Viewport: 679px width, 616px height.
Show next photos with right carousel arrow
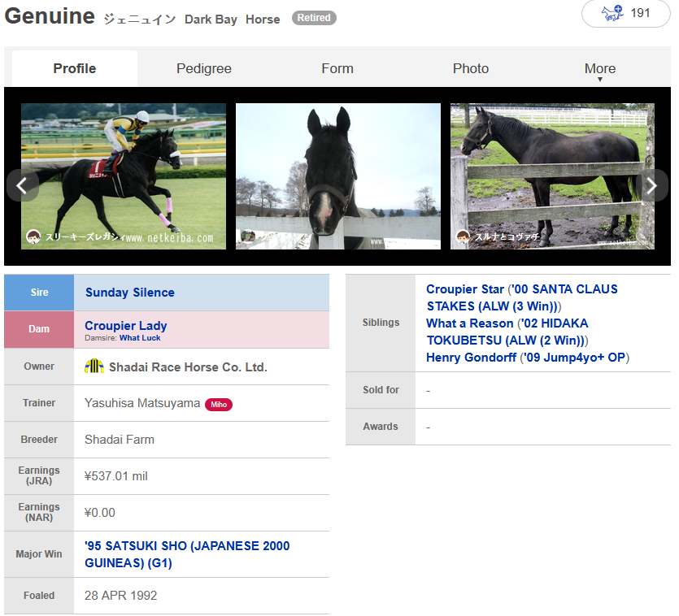(651, 185)
